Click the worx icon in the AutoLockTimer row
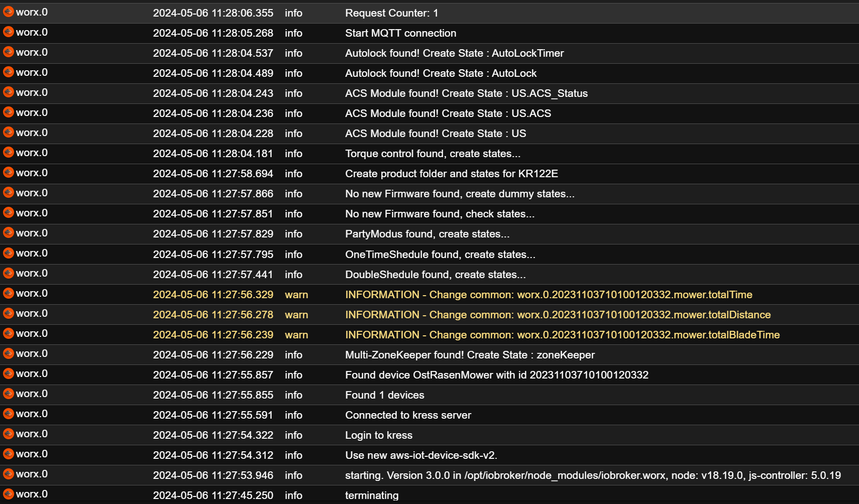Image resolution: width=859 pixels, height=504 pixels. pyautogui.click(x=9, y=52)
